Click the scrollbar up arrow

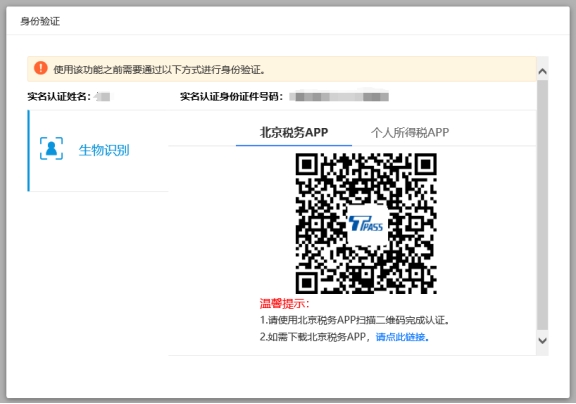coord(542,71)
